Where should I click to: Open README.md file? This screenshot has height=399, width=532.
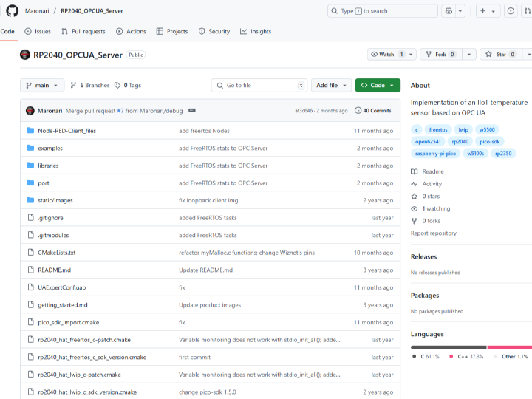pos(54,270)
